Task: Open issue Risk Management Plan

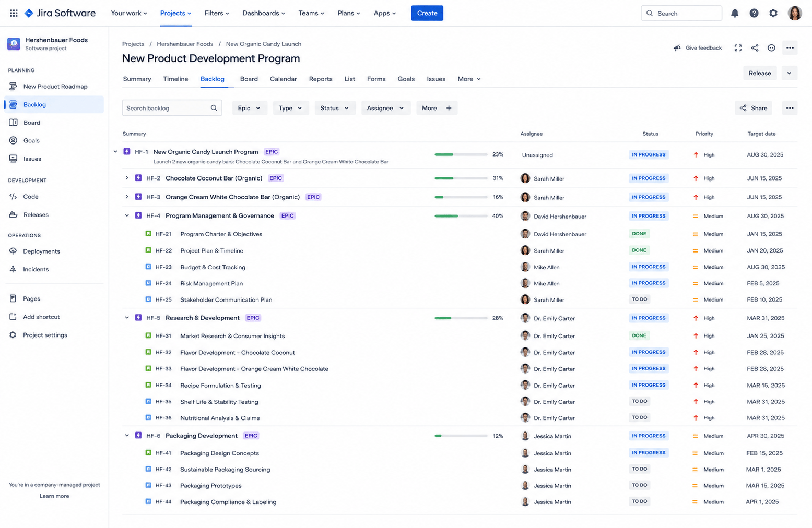Action: (x=211, y=284)
